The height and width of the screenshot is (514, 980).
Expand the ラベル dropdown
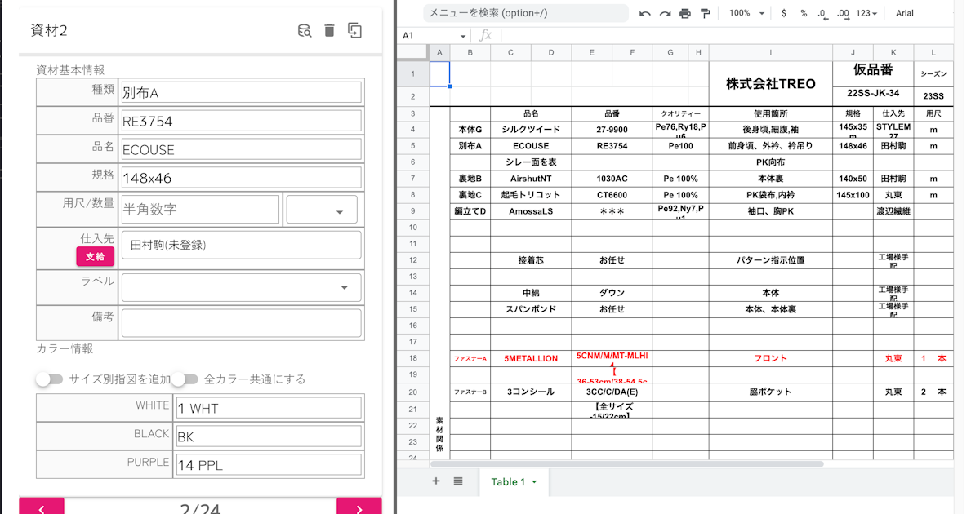[241, 287]
